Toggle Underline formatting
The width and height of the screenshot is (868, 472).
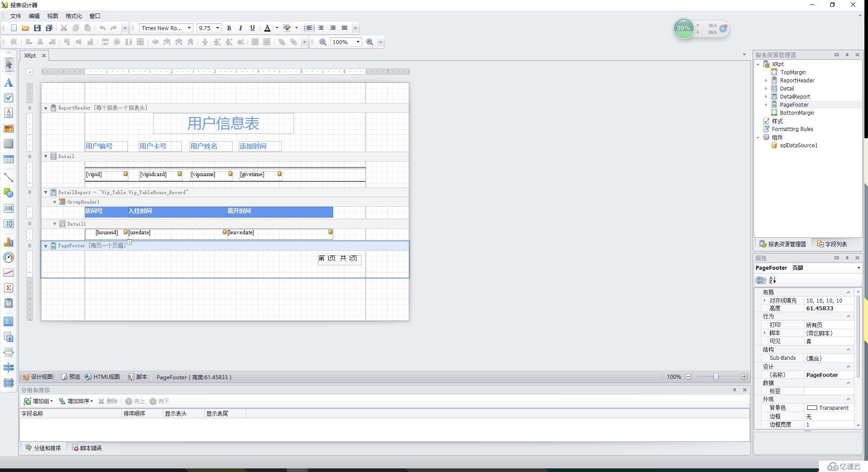(x=252, y=28)
